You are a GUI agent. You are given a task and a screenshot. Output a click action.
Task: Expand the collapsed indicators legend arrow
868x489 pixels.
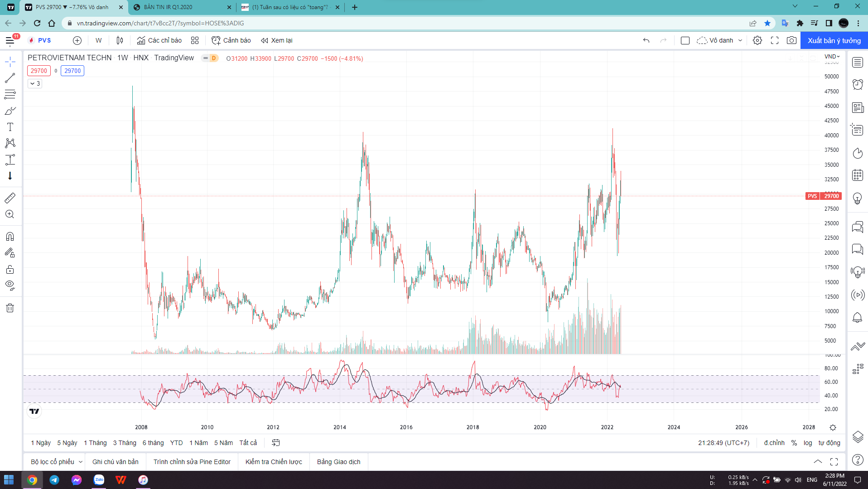[x=35, y=83]
